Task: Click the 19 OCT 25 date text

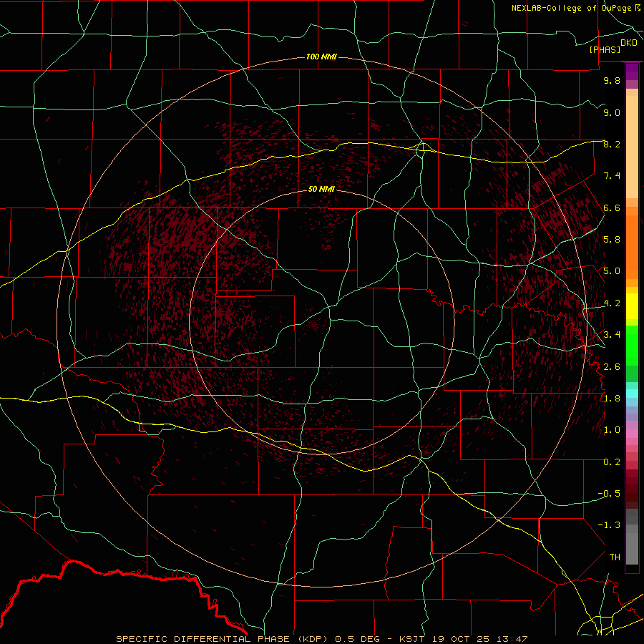Action: pos(461,639)
